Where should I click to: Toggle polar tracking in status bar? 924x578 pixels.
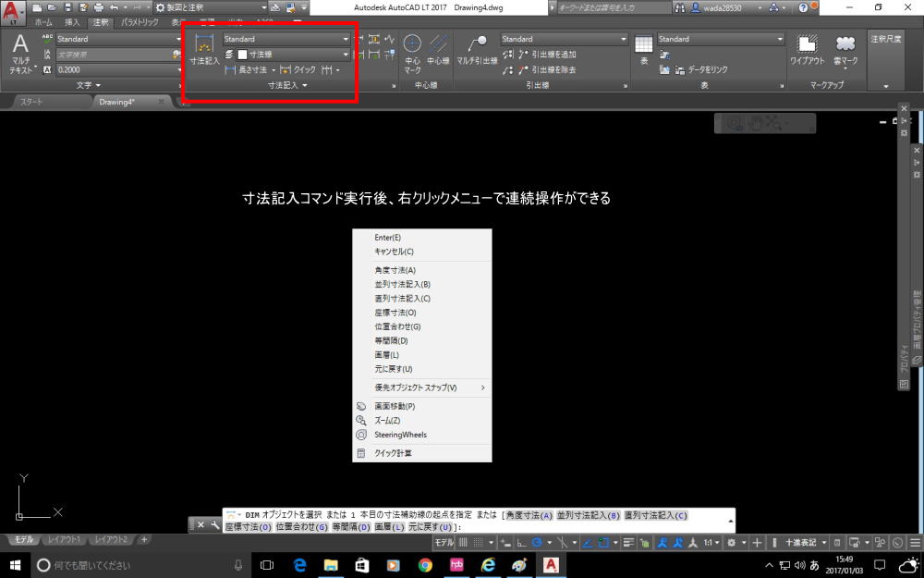click(537, 543)
